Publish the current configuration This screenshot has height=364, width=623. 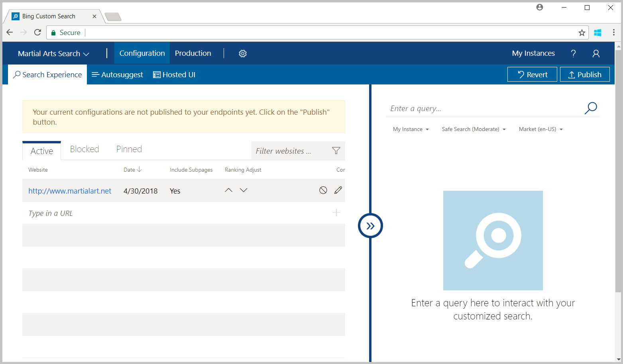coord(585,74)
